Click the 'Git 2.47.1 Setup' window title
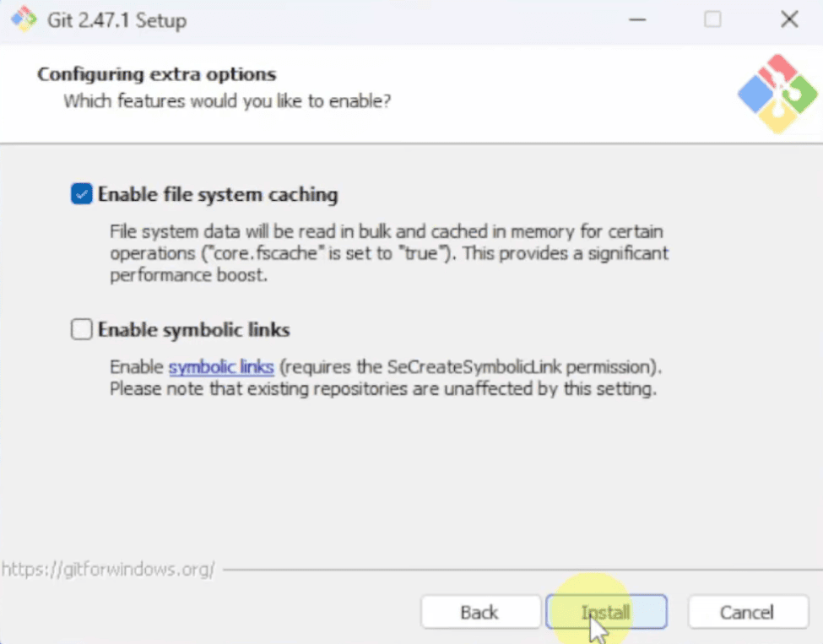This screenshot has height=644, width=823. click(x=116, y=20)
